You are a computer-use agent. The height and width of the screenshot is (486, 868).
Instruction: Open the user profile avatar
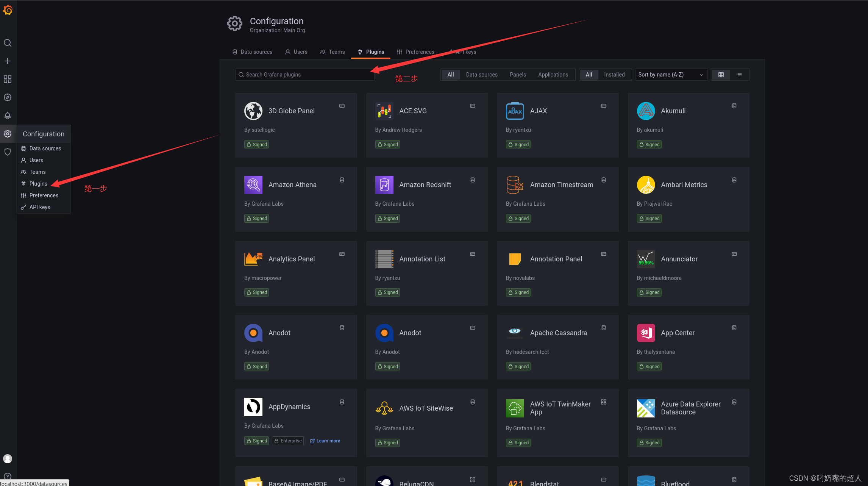pos(8,458)
